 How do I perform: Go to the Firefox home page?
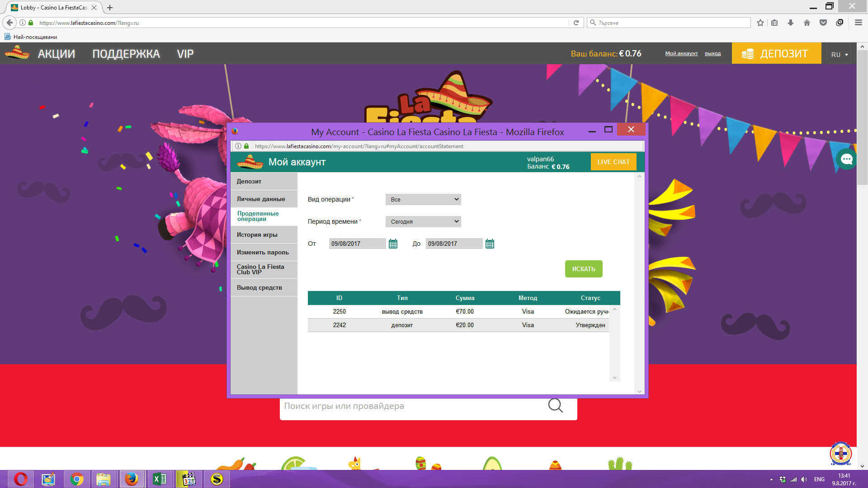click(807, 23)
